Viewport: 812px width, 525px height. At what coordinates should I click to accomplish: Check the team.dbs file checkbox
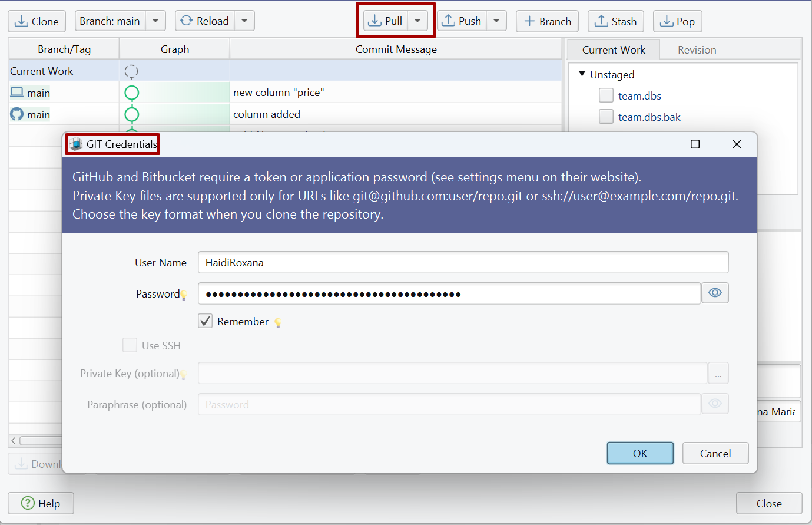(606, 95)
